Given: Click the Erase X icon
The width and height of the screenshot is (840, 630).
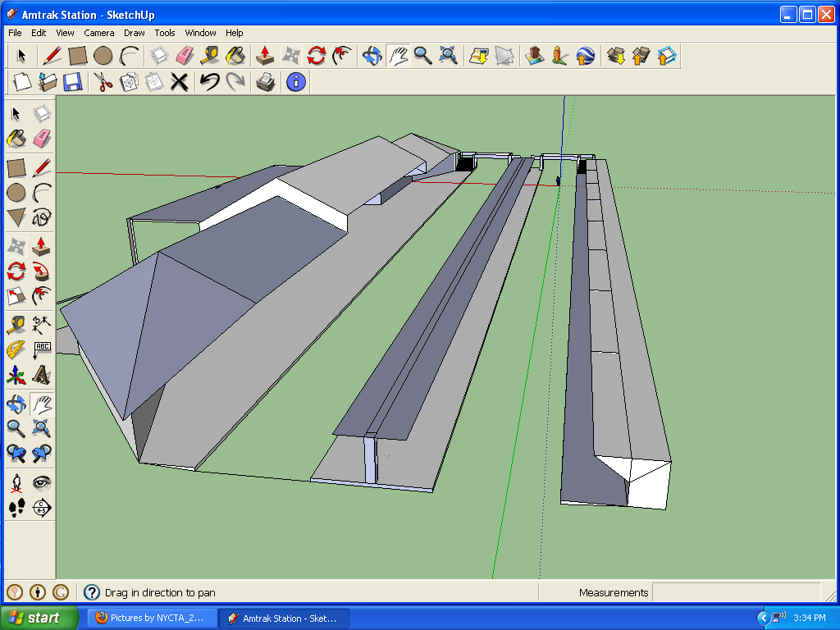Looking at the screenshot, I should point(180,82).
